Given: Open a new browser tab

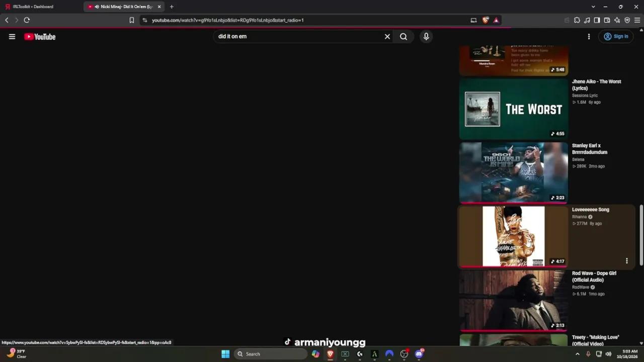Looking at the screenshot, I should pos(172,7).
